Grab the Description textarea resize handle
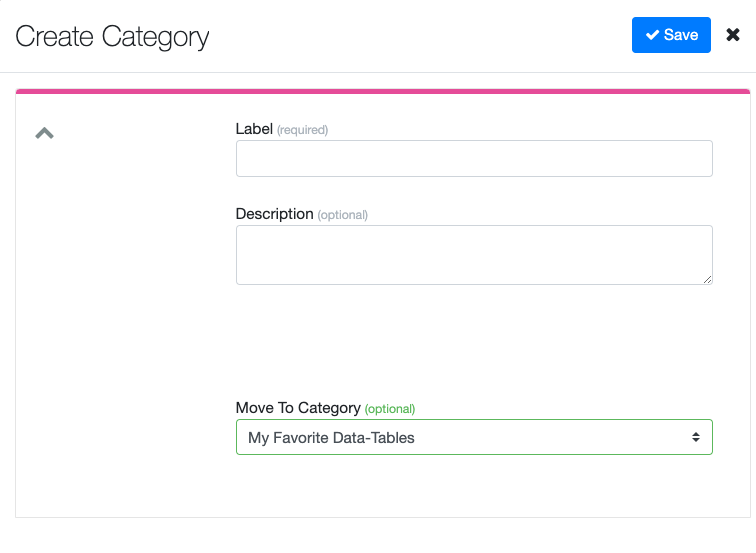This screenshot has height=553, width=756. click(x=707, y=279)
